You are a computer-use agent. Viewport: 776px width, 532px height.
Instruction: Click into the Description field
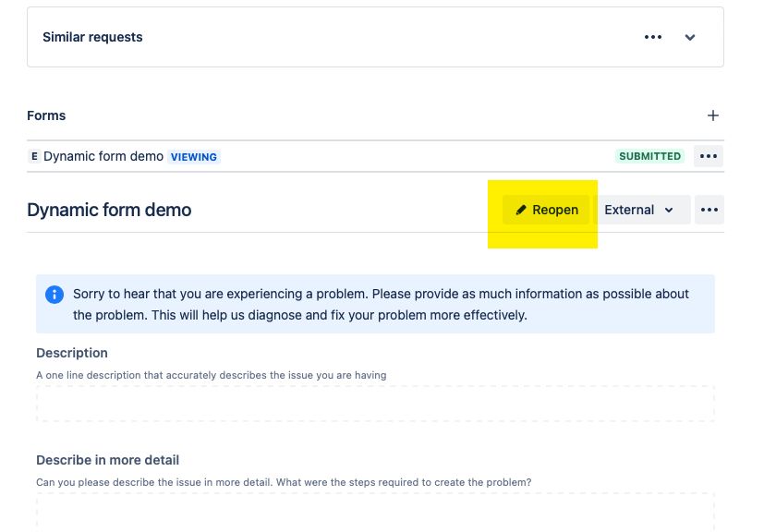(x=375, y=404)
